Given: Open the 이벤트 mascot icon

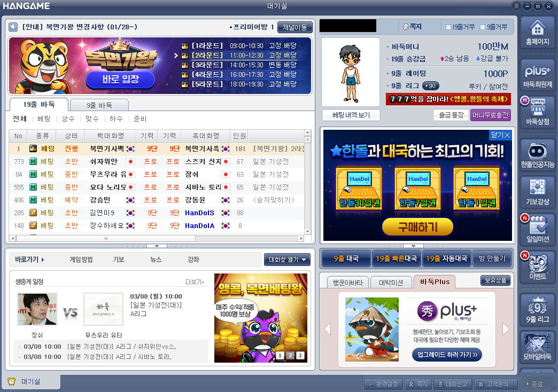Looking at the screenshot, I should (537, 268).
